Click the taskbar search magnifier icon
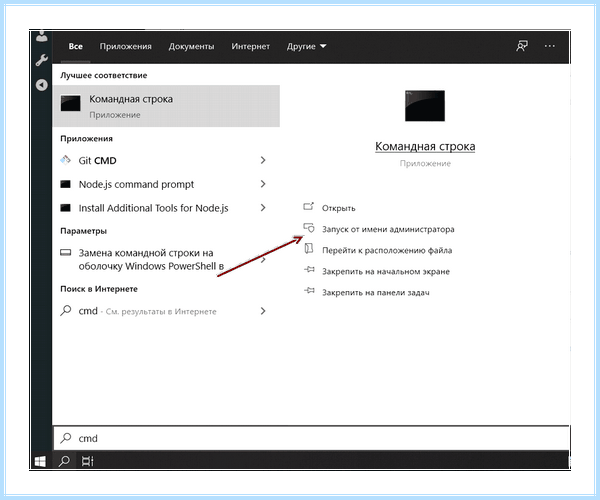The height and width of the screenshot is (500, 600). 64,461
